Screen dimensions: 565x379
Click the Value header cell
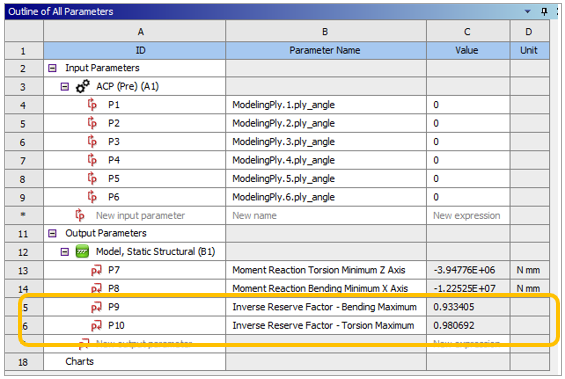468,50
